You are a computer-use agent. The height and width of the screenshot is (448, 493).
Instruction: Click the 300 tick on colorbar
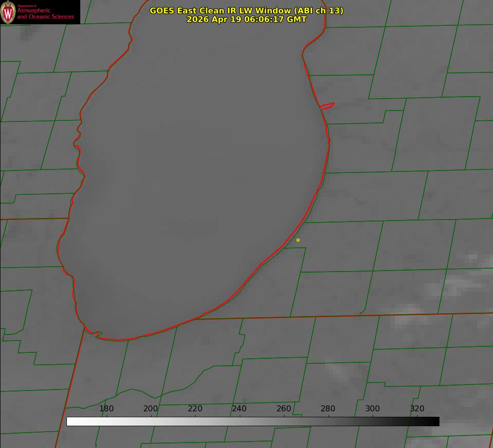(x=373, y=408)
